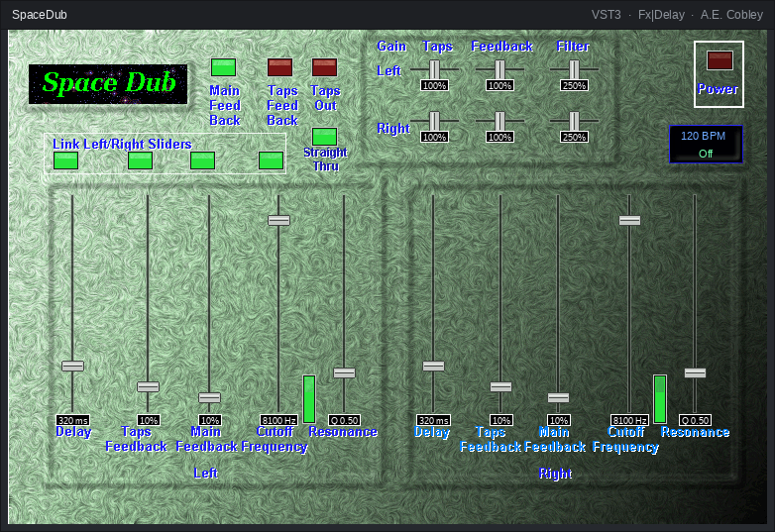
Task: Click the Right Delay 320 ms value box
Action: click(433, 420)
